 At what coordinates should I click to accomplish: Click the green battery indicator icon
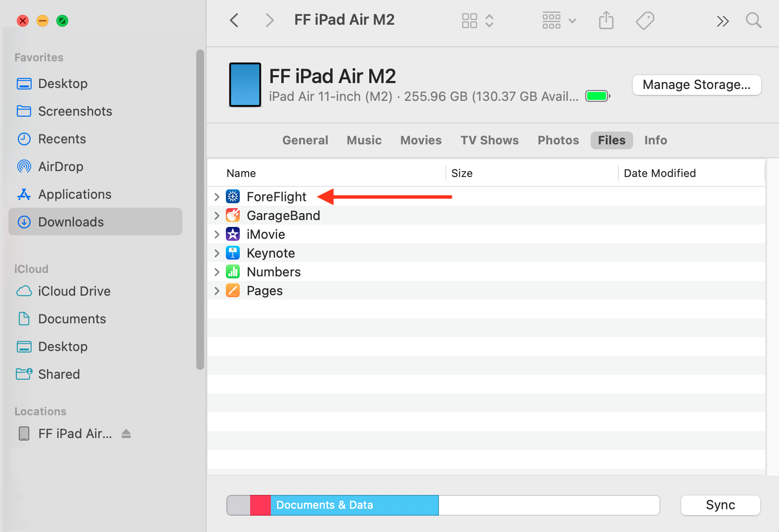coord(598,96)
